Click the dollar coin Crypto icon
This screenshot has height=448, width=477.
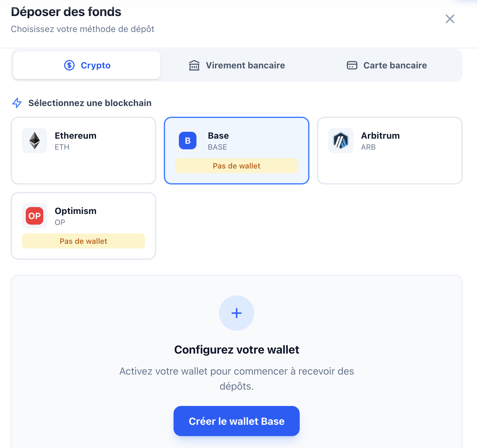point(69,65)
